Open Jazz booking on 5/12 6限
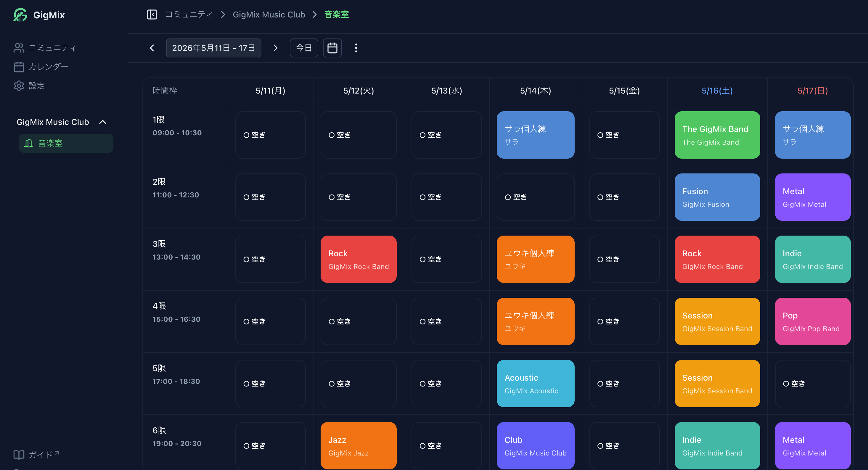868x470 pixels. coord(358,446)
